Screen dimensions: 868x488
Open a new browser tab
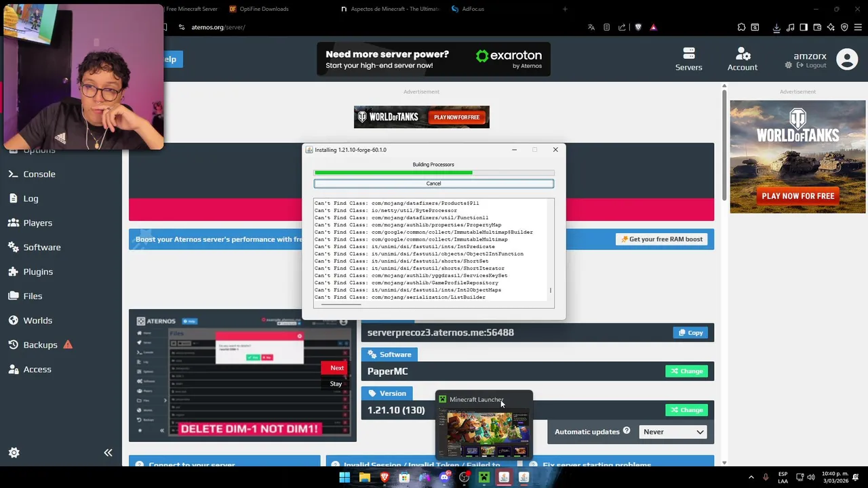(565, 9)
